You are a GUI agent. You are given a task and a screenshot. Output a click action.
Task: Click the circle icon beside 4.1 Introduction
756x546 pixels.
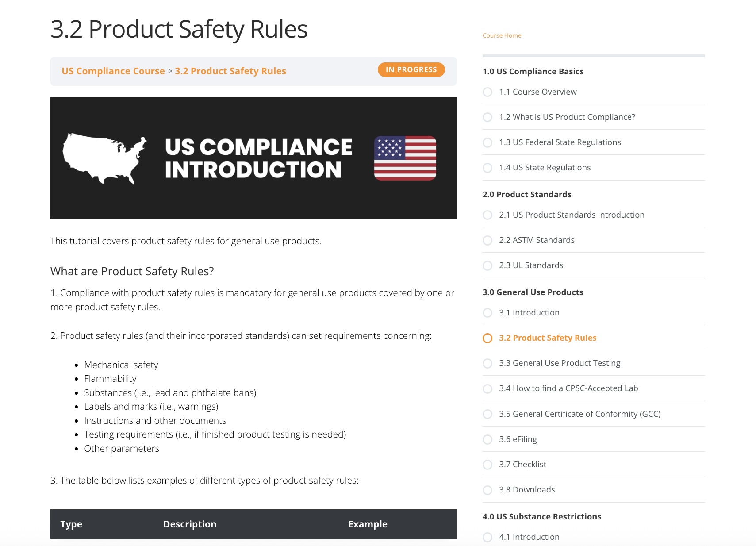coord(487,537)
